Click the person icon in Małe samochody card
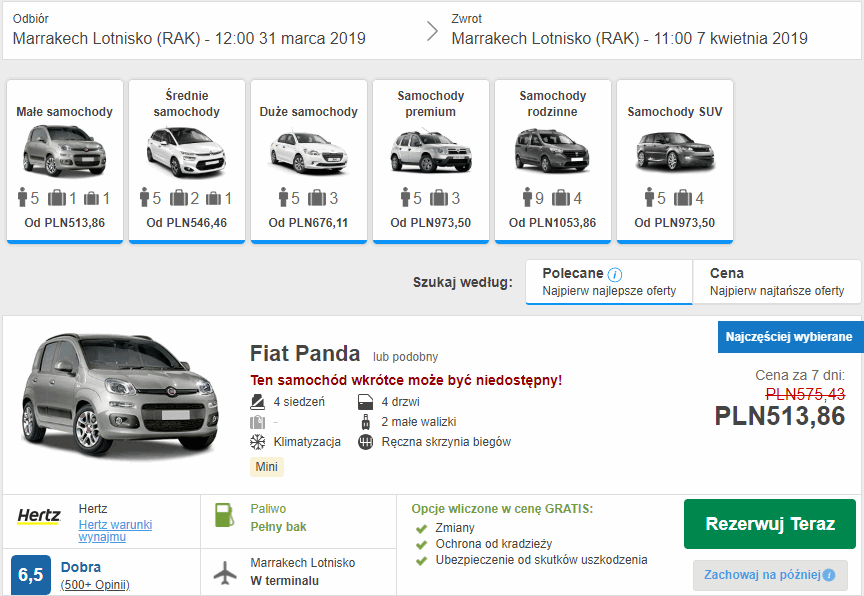 [23, 197]
